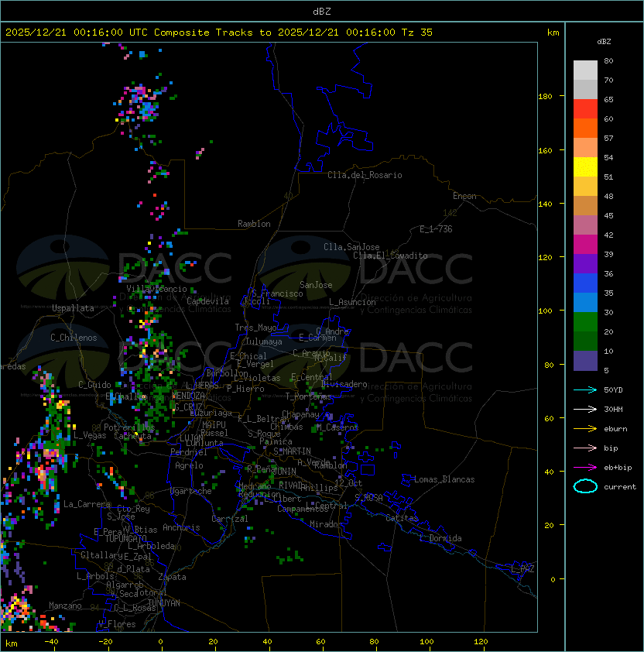
Task: Select the yellow 54 dBZ color swatch
Action: [585, 166]
